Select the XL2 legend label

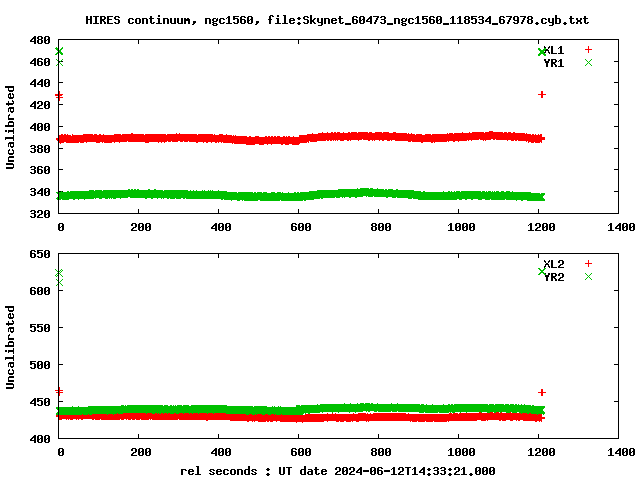(x=554, y=264)
